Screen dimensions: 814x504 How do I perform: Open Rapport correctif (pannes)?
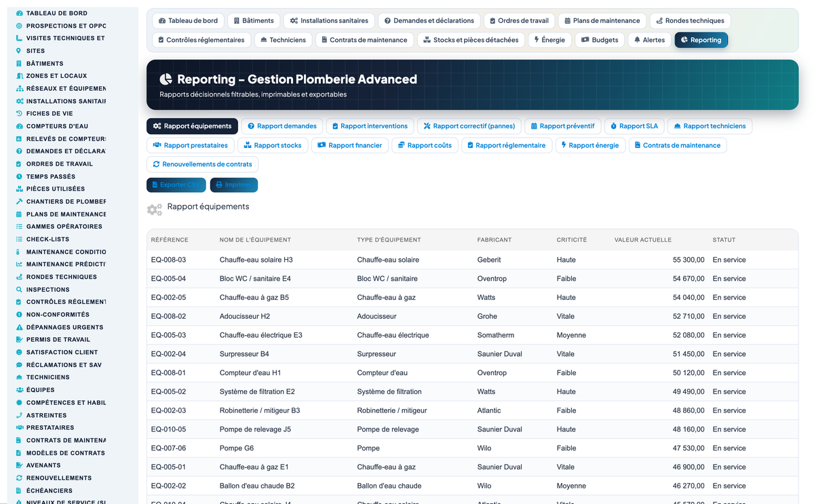click(x=469, y=126)
